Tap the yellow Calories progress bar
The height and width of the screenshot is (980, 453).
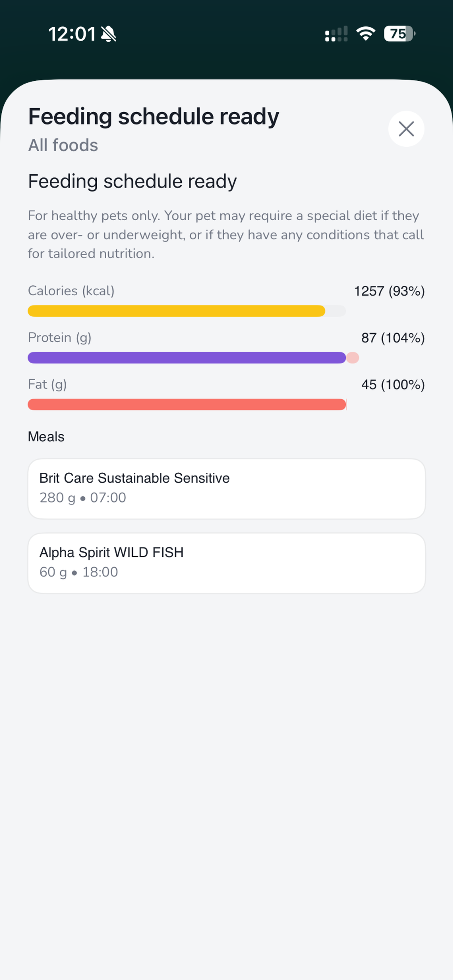pyautogui.click(x=176, y=311)
